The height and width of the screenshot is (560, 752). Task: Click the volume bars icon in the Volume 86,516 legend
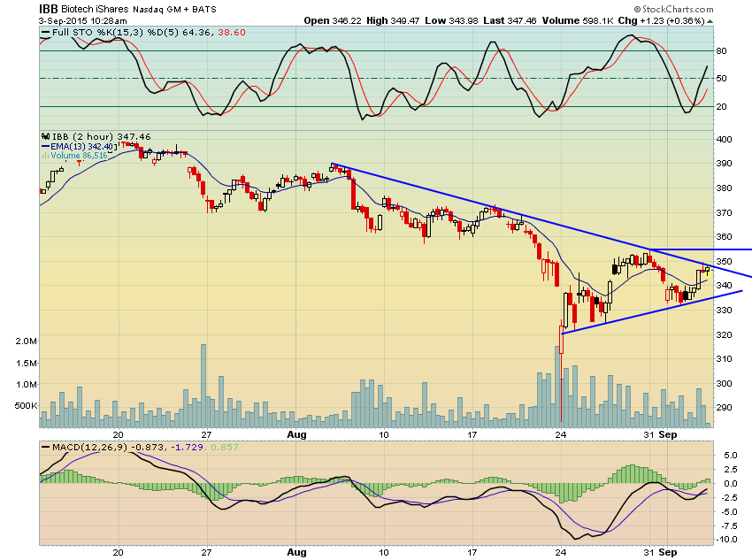tap(45, 156)
